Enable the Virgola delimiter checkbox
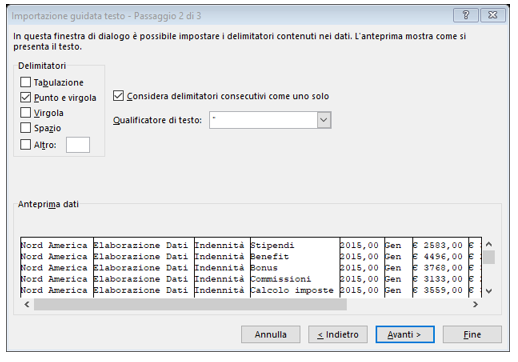The image size is (518, 362). coord(26,113)
